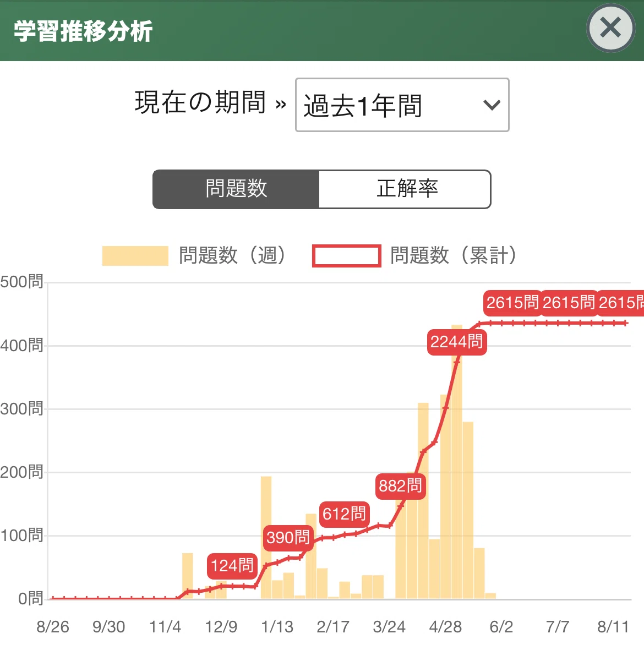Click the 882問 data label
The height and width of the screenshot is (650, 644).
point(400,486)
